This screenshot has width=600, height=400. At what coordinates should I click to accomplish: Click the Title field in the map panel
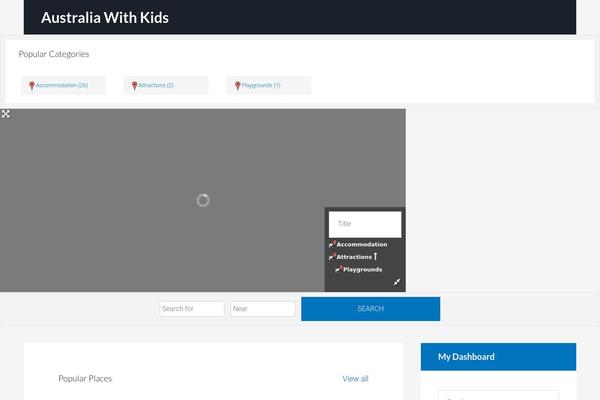click(365, 224)
